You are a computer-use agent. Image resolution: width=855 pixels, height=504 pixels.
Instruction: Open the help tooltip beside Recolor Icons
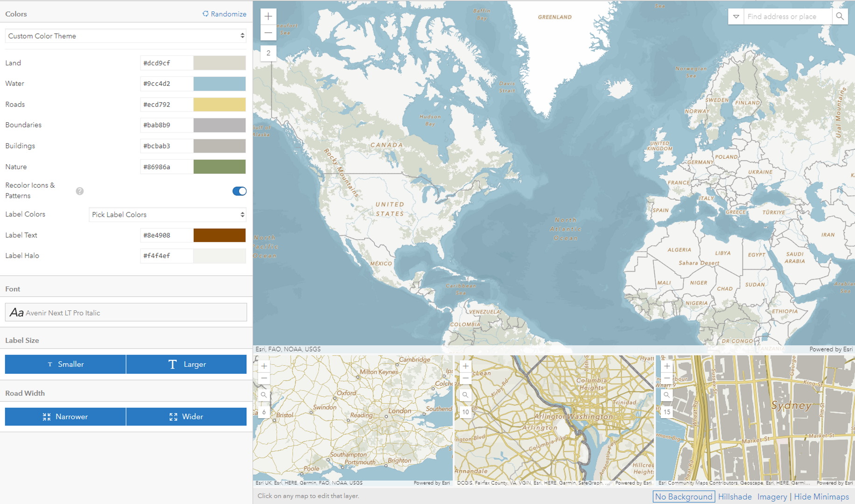[x=79, y=190]
